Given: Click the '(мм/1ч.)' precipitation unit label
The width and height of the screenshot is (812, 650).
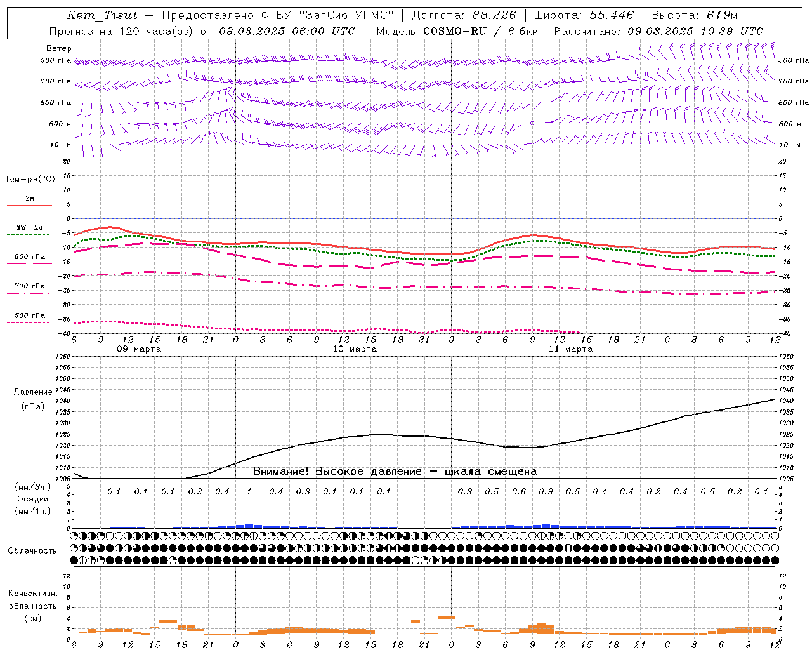Looking at the screenshot, I should [x=33, y=511].
